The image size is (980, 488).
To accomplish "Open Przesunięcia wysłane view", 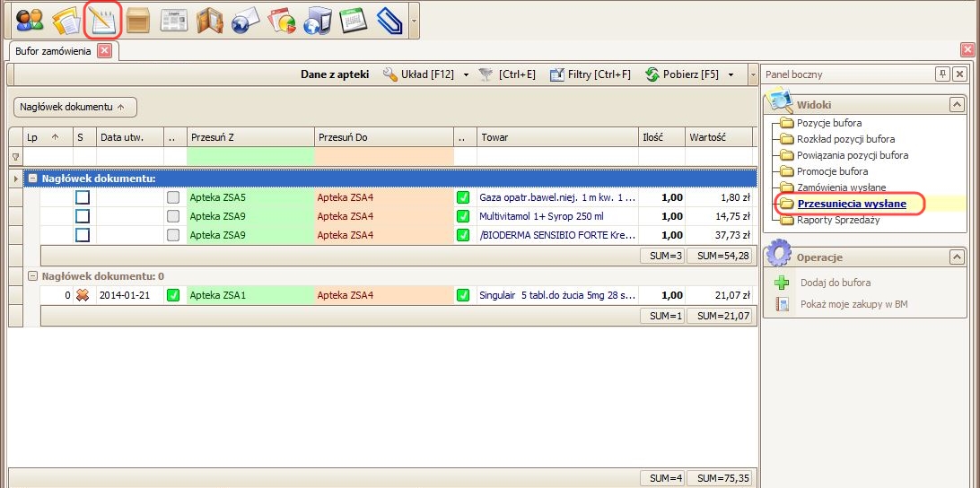I will (851, 205).
